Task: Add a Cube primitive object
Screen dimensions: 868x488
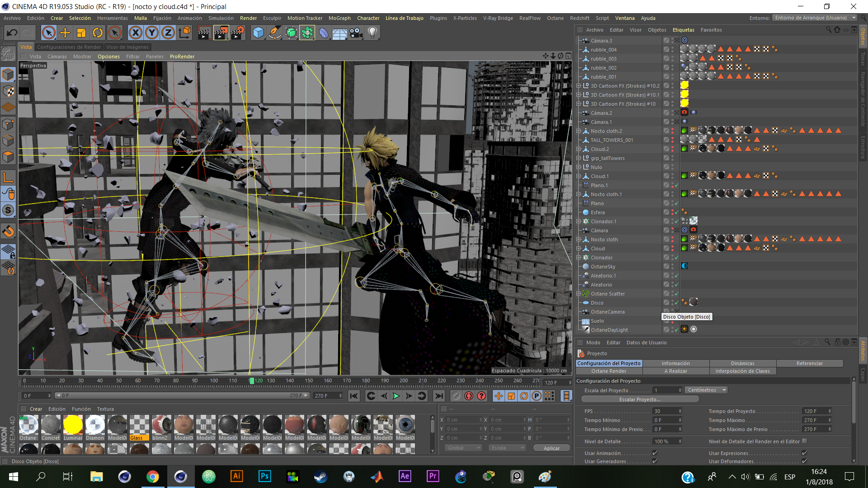Action: pyautogui.click(x=258, y=33)
